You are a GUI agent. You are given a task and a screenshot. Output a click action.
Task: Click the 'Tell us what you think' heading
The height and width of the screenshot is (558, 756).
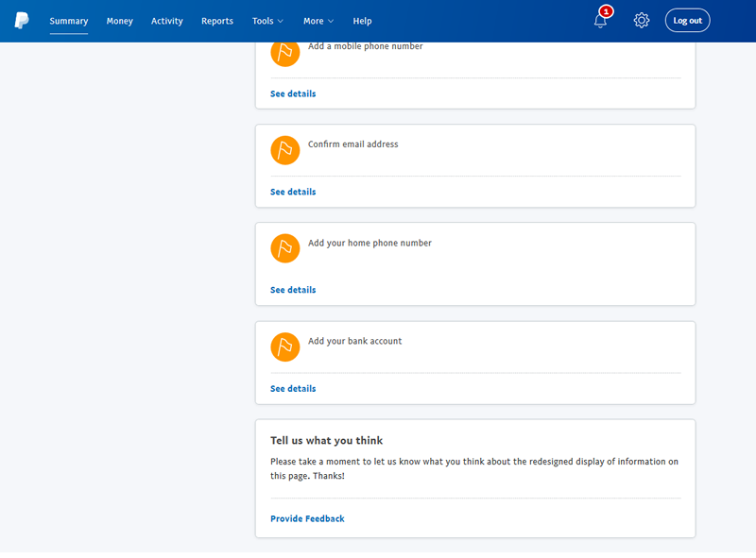(x=326, y=440)
